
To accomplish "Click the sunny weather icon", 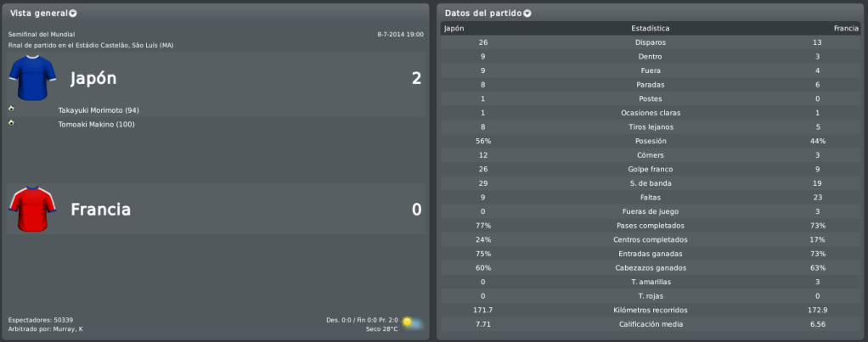I will pos(413,323).
